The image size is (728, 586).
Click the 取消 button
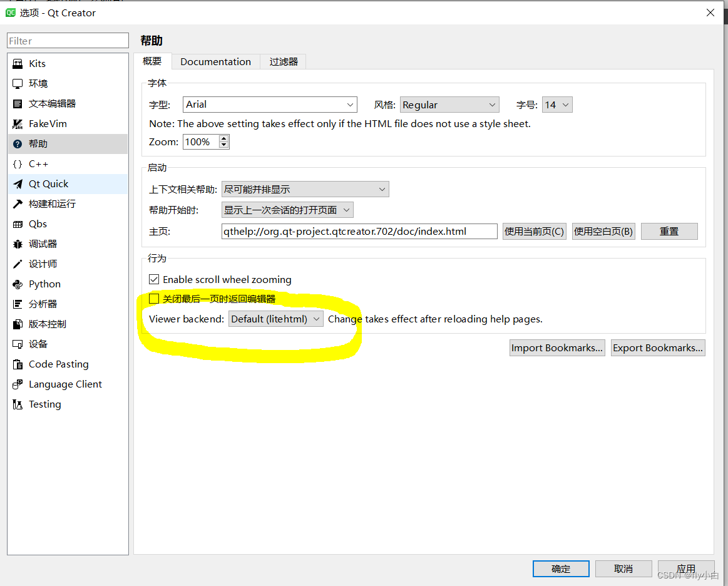click(623, 569)
